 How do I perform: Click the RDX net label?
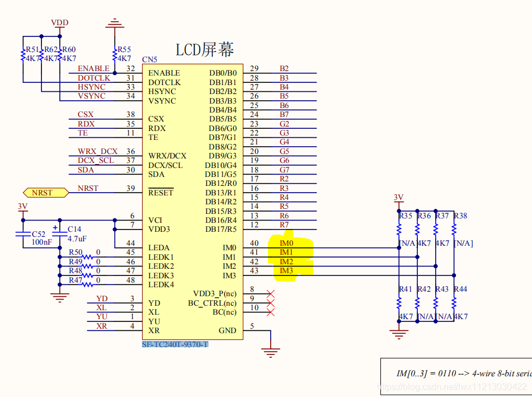pyautogui.click(x=86, y=124)
